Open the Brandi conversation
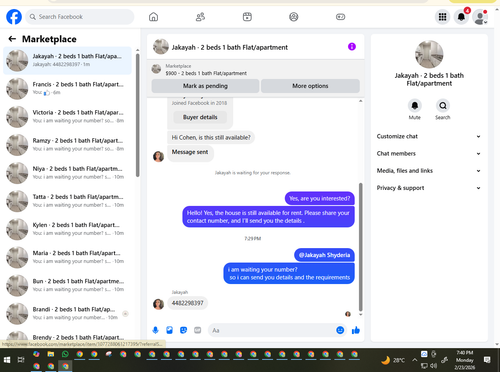500x372 pixels. (x=67, y=314)
